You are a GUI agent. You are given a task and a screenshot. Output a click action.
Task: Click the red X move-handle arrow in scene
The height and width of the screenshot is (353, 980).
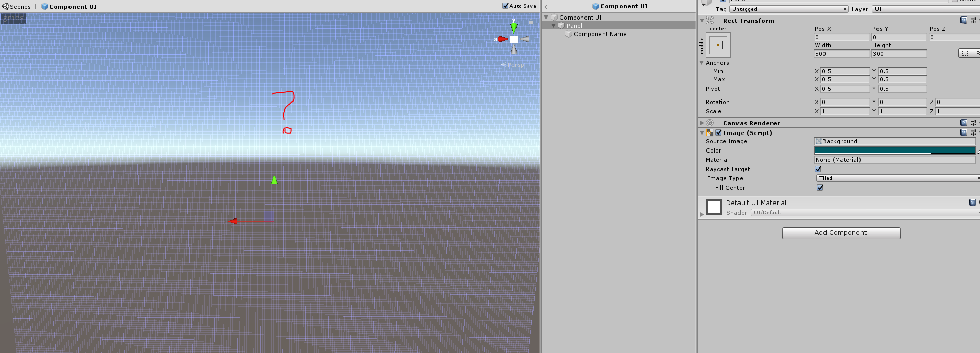click(233, 221)
